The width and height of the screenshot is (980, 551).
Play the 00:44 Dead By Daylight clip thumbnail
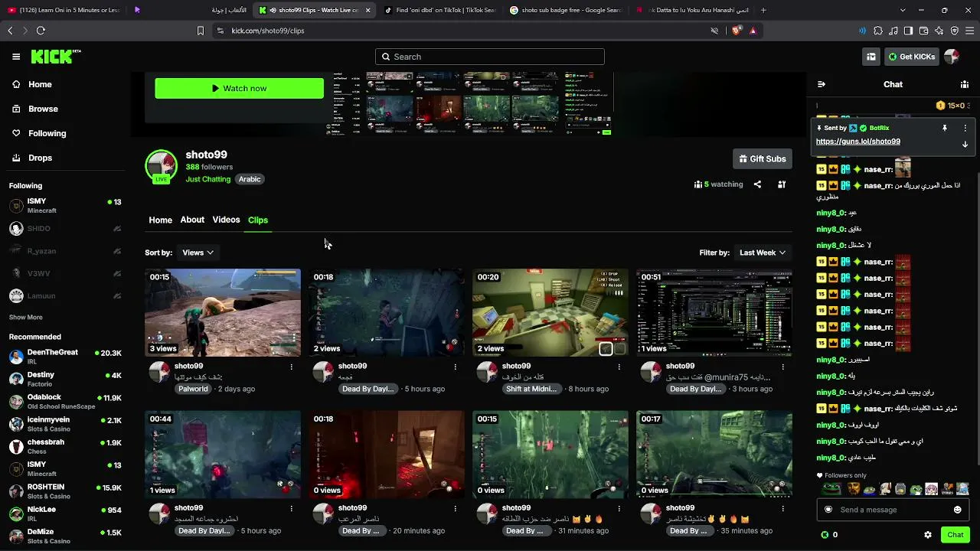223,455
